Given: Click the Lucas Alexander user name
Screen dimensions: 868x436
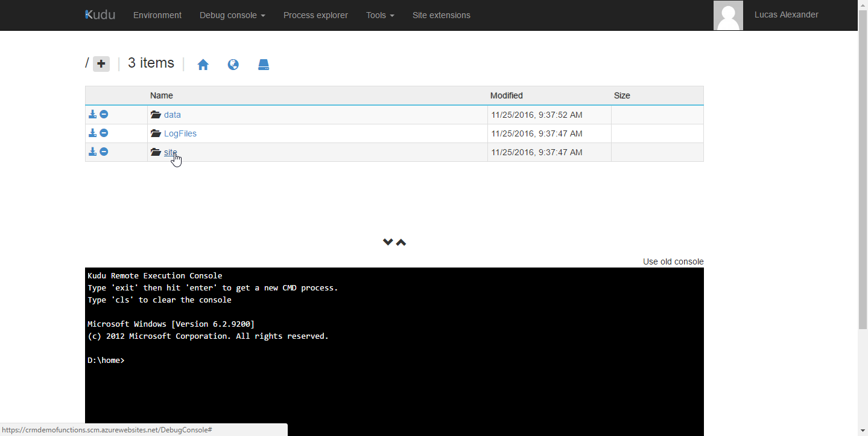Looking at the screenshot, I should point(786,14).
